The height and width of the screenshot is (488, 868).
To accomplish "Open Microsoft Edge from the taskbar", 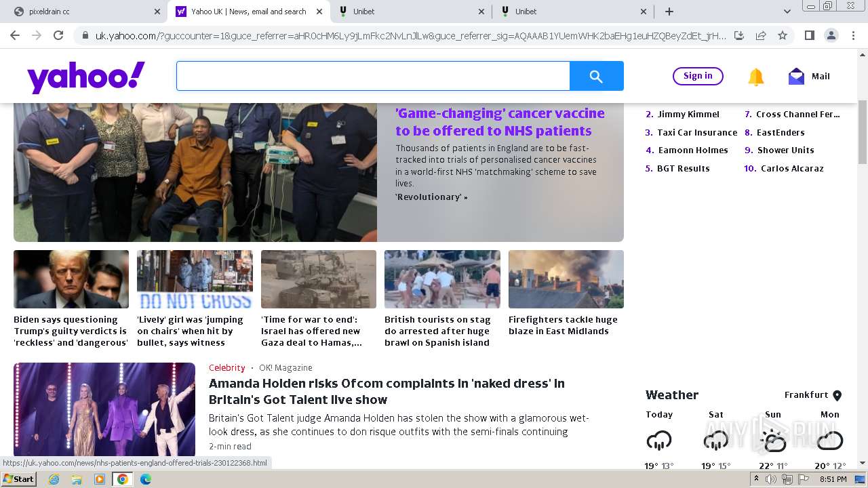I will 146,479.
